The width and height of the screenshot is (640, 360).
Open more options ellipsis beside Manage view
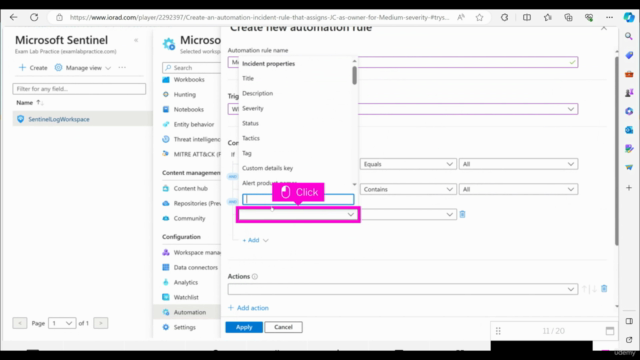(x=122, y=67)
